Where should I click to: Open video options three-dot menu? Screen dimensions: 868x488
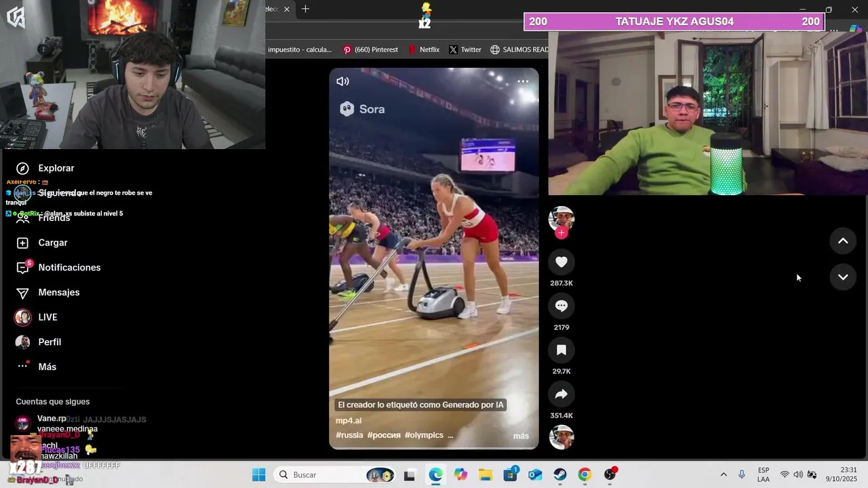(523, 81)
